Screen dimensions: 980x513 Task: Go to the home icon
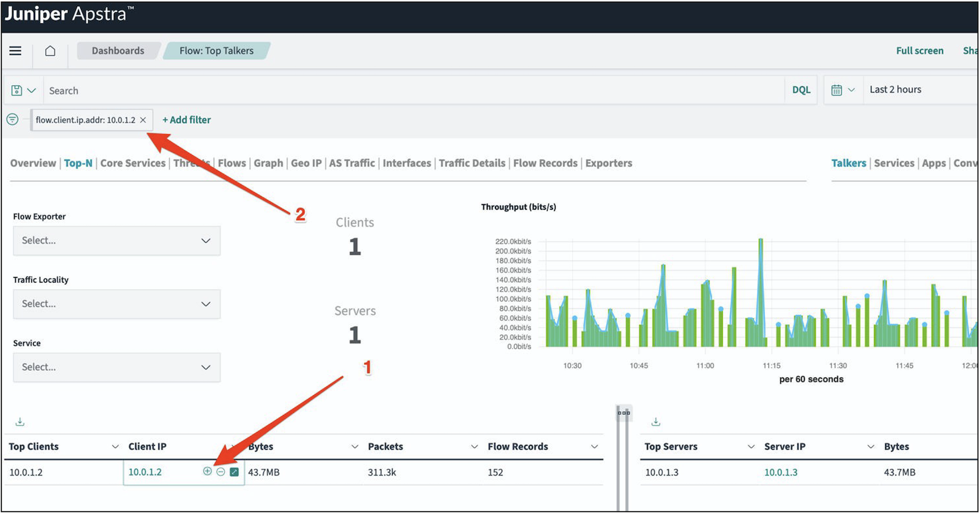[x=50, y=51]
